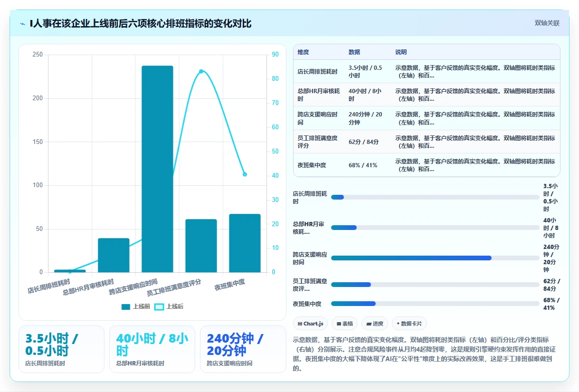Image resolution: width=579 pixels, height=392 pixels.
Task: Click the 说明 column header
Action: coord(401,52)
